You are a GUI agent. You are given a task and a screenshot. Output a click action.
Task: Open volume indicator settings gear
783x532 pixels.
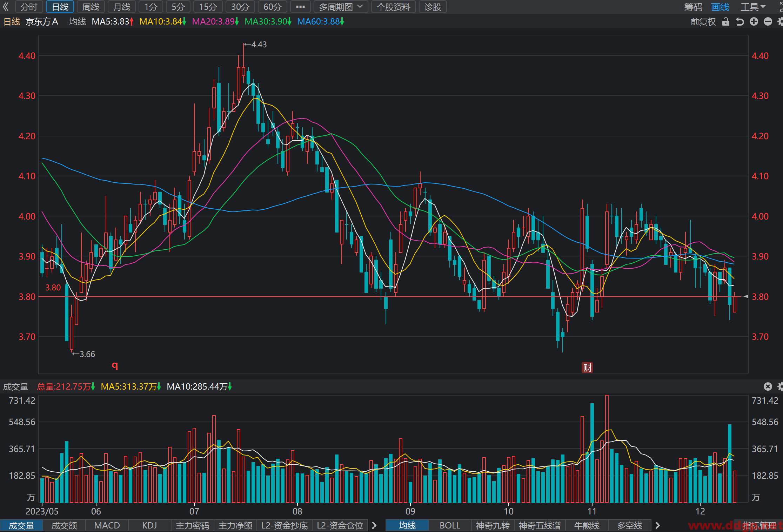[780, 386]
